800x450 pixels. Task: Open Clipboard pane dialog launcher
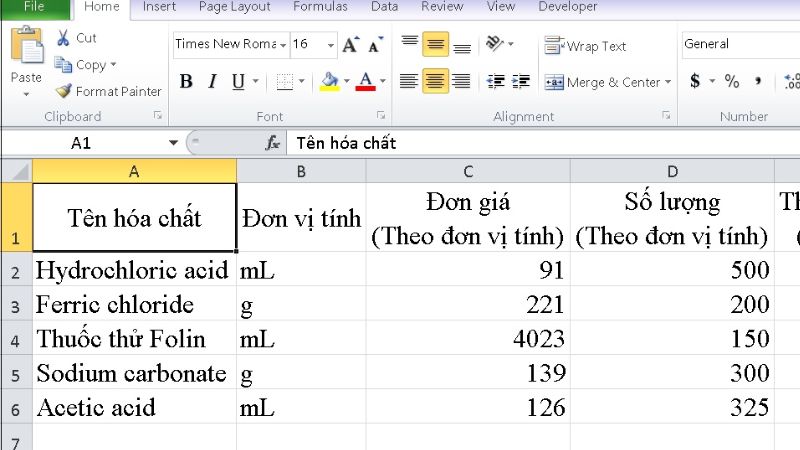click(158, 116)
